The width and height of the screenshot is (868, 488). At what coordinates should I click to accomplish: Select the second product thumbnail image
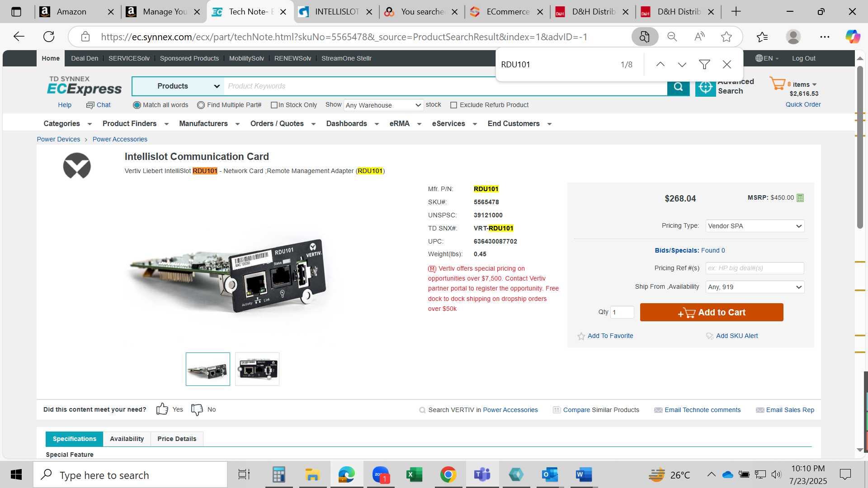click(257, 369)
